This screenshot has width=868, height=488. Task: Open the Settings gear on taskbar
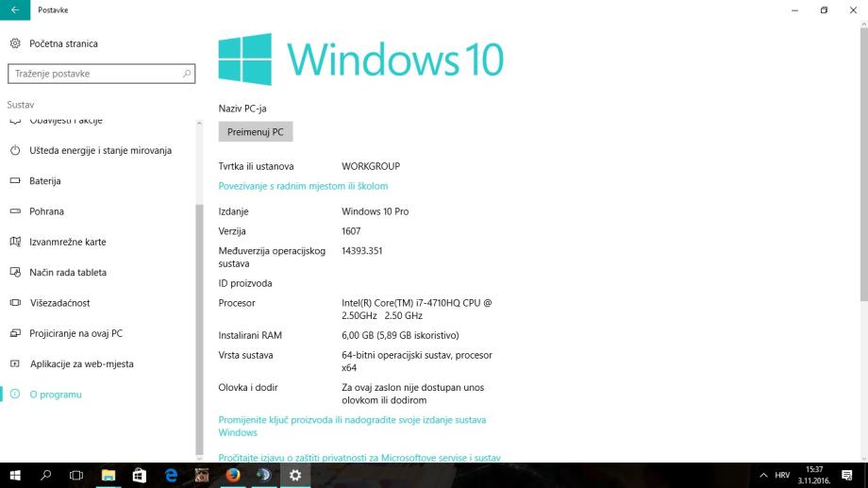tap(295, 476)
